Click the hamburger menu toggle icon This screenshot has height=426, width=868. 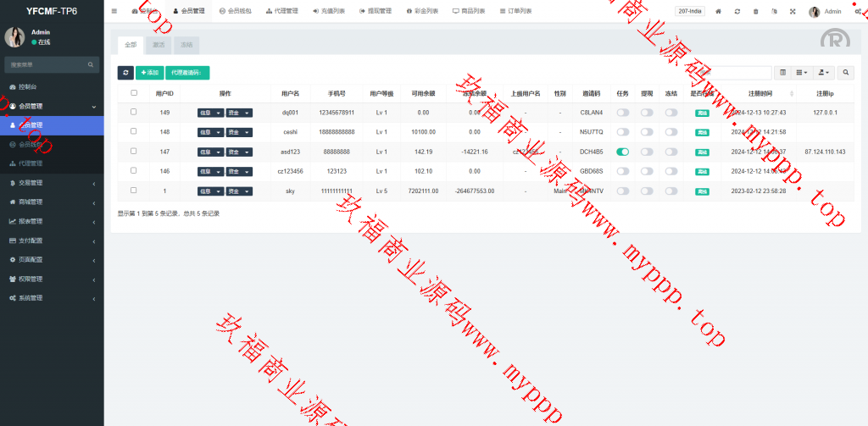pos(114,11)
